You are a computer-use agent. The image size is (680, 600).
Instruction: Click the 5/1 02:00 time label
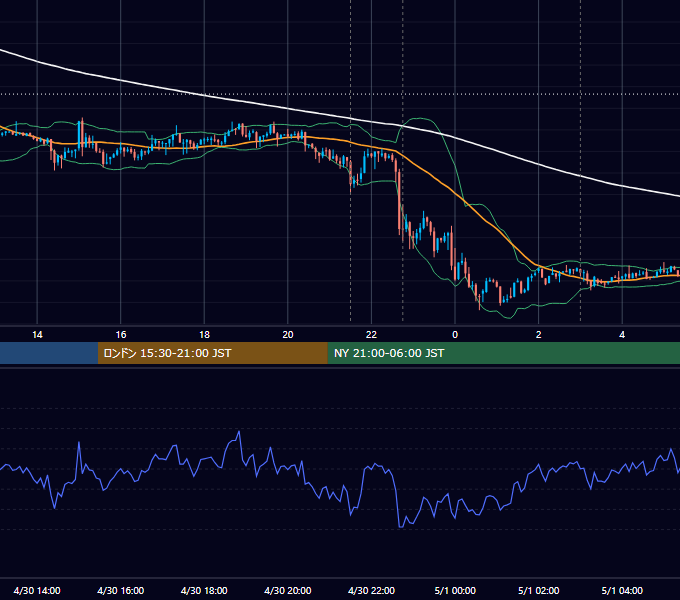[x=539, y=590]
